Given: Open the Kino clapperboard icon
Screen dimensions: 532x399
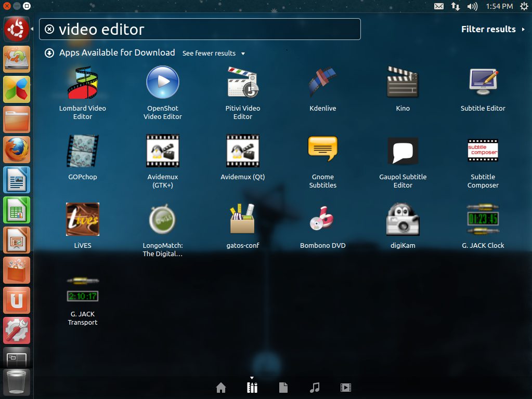Looking at the screenshot, I should [x=403, y=83].
